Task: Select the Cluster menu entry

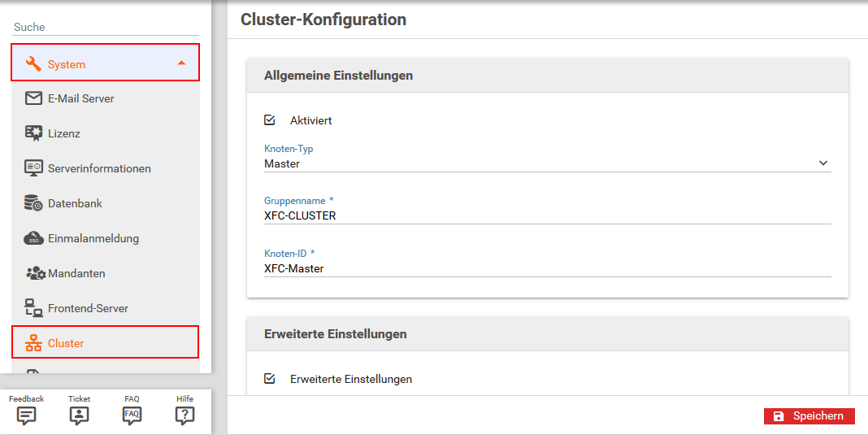Action: click(105, 342)
